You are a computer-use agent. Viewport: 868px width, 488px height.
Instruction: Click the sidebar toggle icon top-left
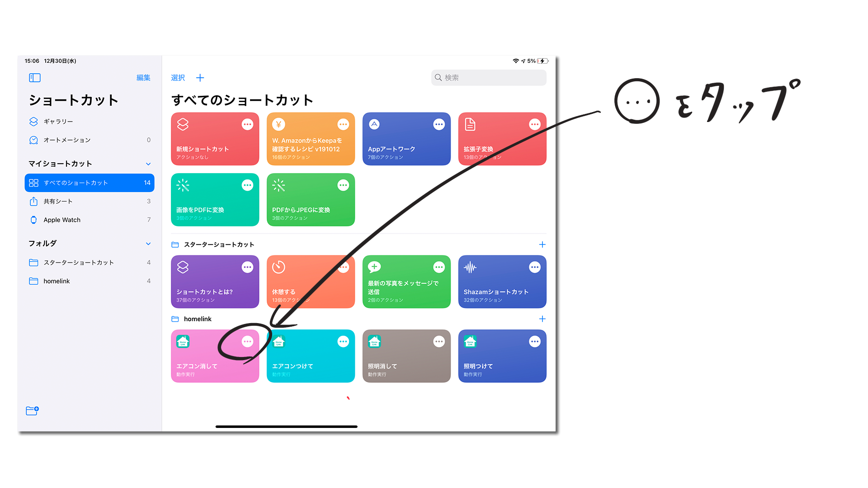34,77
